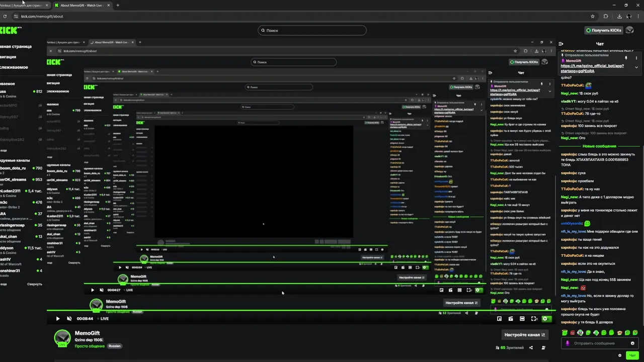Open the browser extensions puzzle icon
The height and width of the screenshot is (362, 644).
[606, 16]
